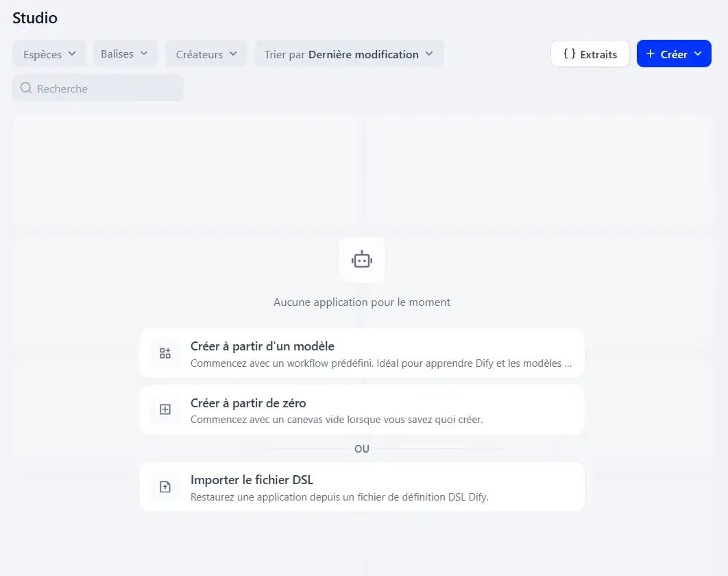Click the text Aucune application pour le moment
This screenshot has height=576, width=728.
(x=362, y=302)
